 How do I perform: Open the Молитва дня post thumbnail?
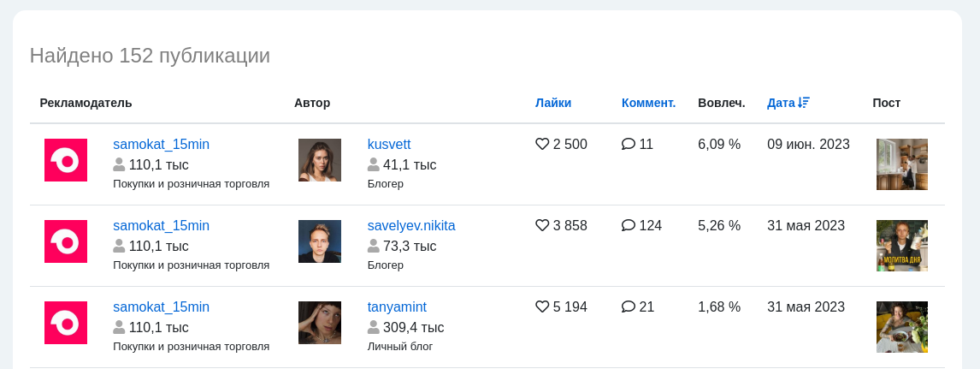coord(902,246)
